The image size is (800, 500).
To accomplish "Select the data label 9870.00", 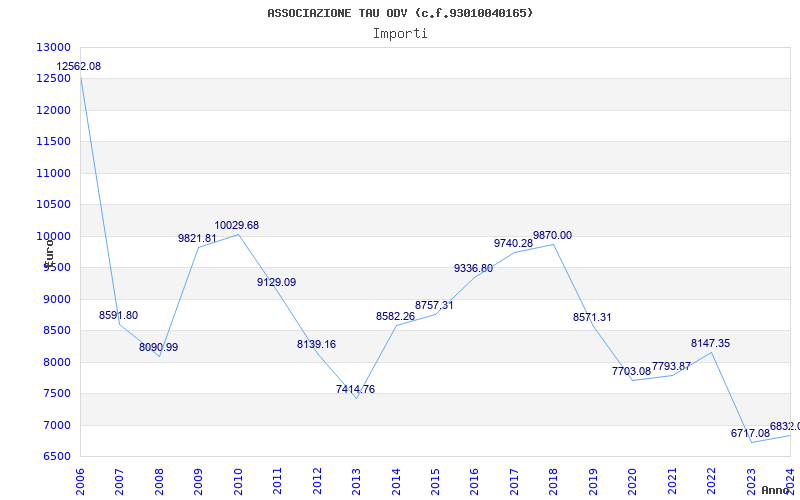I will (x=553, y=235).
